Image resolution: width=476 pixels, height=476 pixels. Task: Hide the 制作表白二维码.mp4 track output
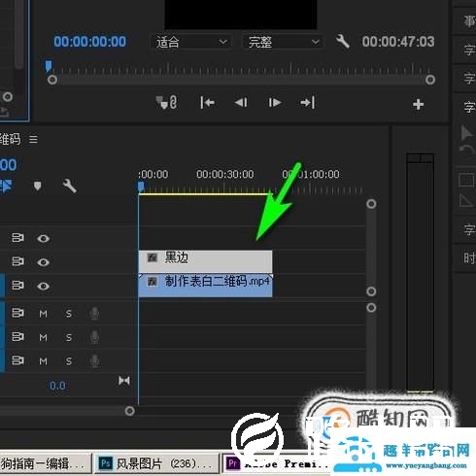pyautogui.click(x=43, y=287)
